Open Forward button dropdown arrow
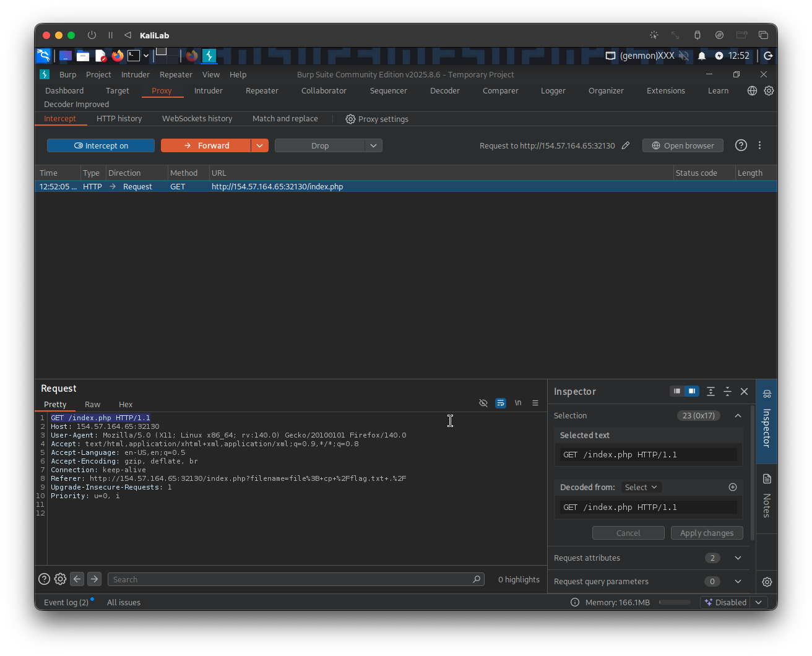812x656 pixels. click(259, 145)
